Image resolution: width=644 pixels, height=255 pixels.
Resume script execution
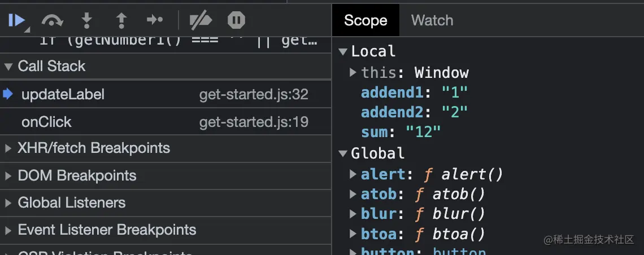pyautogui.click(x=17, y=20)
